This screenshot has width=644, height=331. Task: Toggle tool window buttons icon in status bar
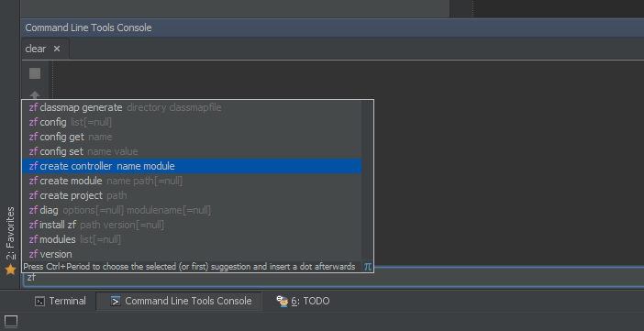(x=11, y=321)
